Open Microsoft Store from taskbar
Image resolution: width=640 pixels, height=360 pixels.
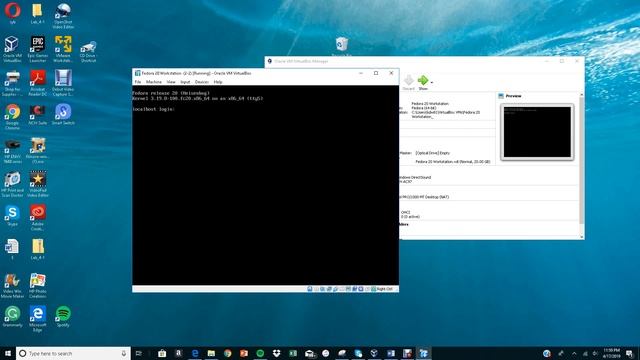click(x=162, y=353)
